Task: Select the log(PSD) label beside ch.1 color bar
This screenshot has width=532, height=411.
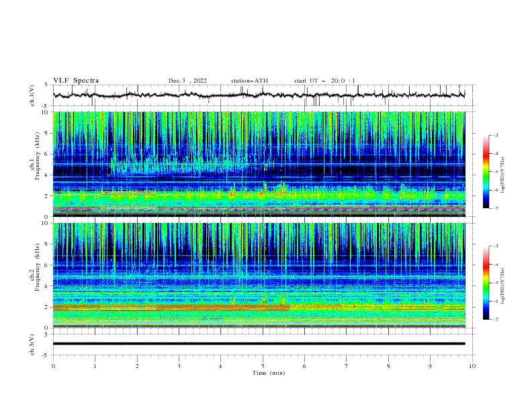Action: [503, 175]
